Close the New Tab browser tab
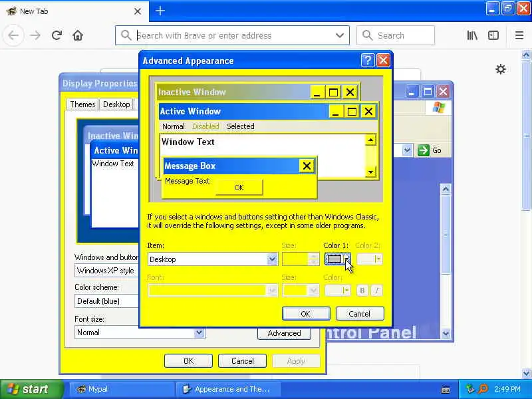 pos(138,11)
